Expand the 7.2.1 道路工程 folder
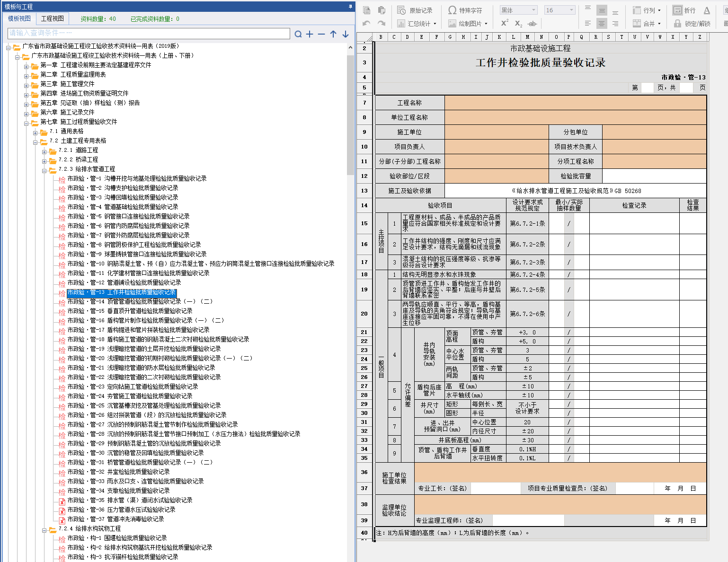Viewport: 728px width, 562px height. pyautogui.click(x=44, y=151)
